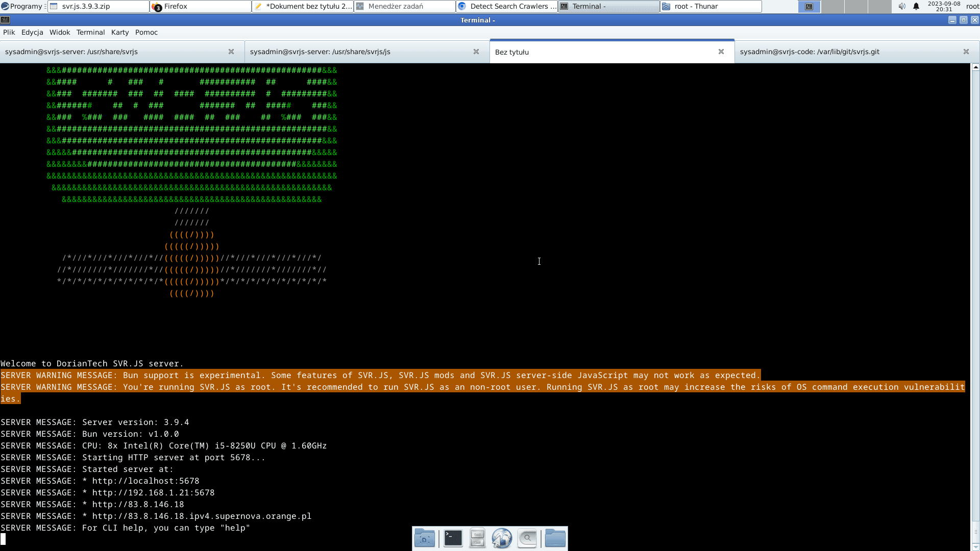Click the svr.js.3.9.3.zip taskbar item
The height and width of the screenshot is (551, 980).
(99, 6)
